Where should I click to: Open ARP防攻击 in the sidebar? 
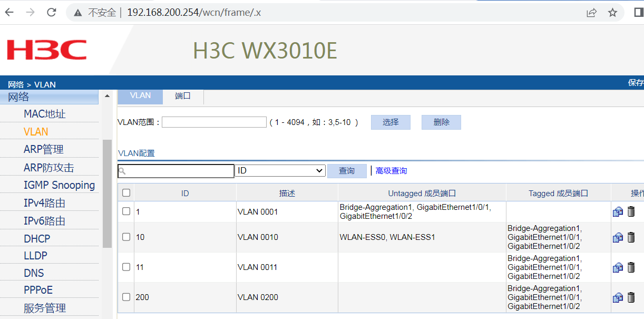pos(49,168)
